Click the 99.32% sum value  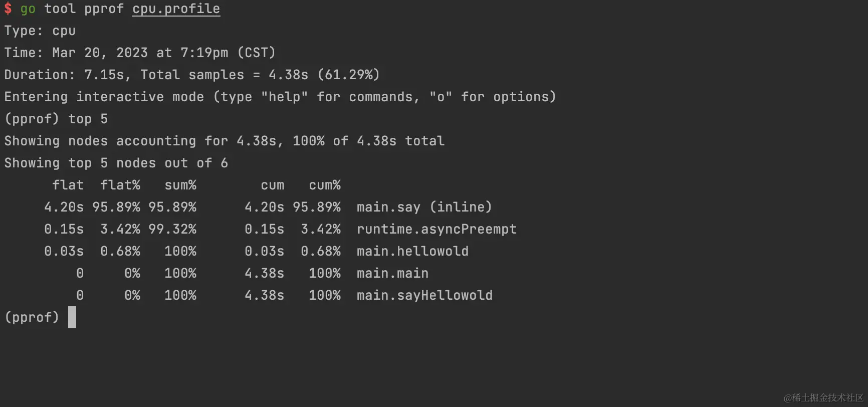tap(172, 229)
